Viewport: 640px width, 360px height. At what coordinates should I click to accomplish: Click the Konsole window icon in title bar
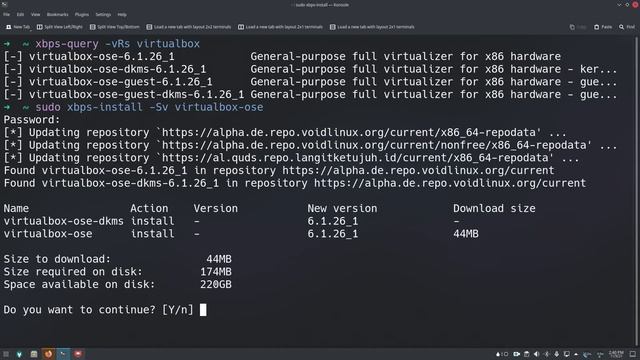(x=4, y=4)
